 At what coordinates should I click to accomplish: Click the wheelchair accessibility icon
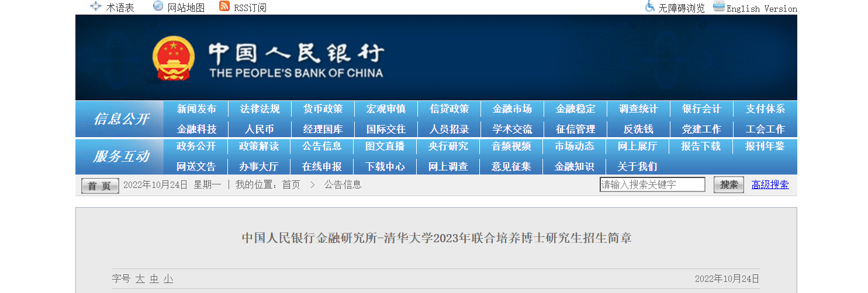[x=649, y=6]
